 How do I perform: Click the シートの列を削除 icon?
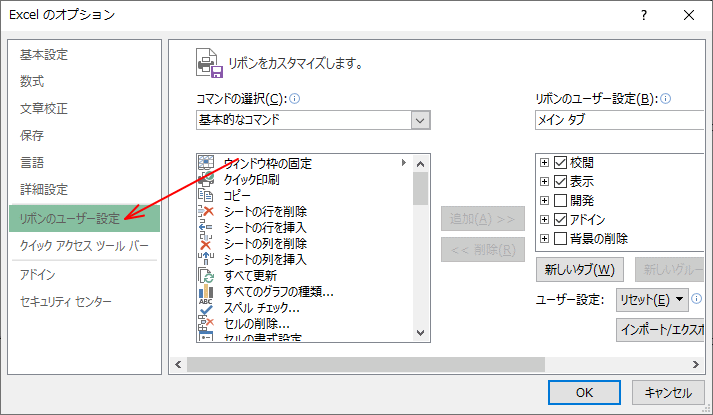pos(206,243)
